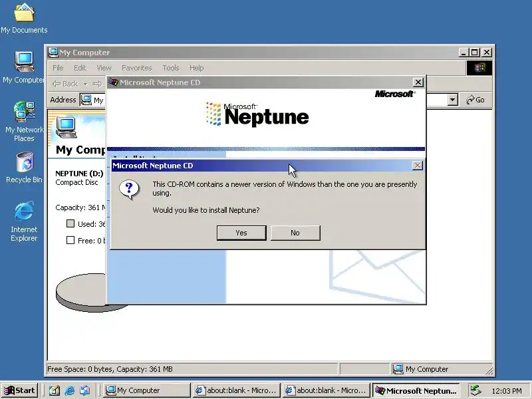Close the Microsoft Neptune CD splash window
The height and width of the screenshot is (399, 532).
point(418,82)
